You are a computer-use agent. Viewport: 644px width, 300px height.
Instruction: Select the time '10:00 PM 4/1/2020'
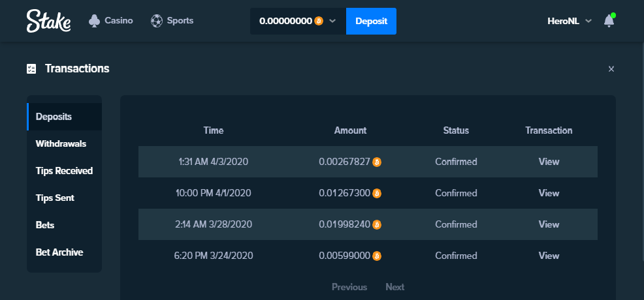tap(214, 193)
